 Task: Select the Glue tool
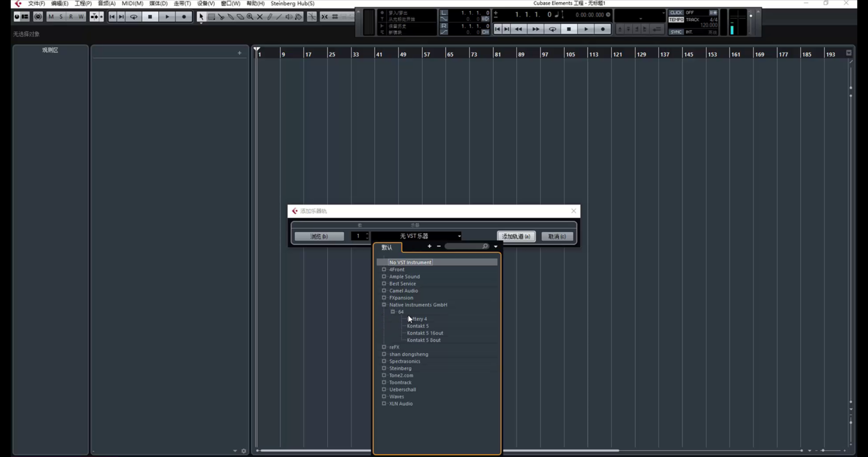(231, 17)
